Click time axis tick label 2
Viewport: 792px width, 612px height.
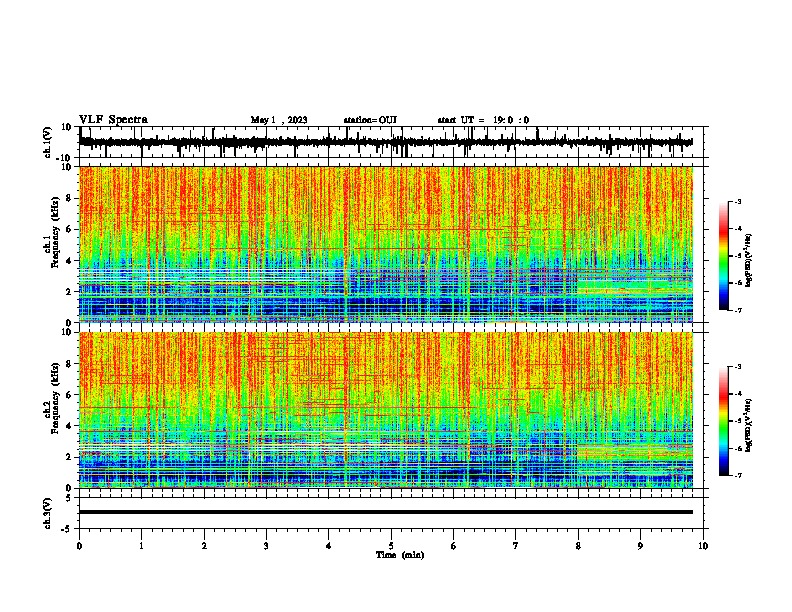(204, 546)
